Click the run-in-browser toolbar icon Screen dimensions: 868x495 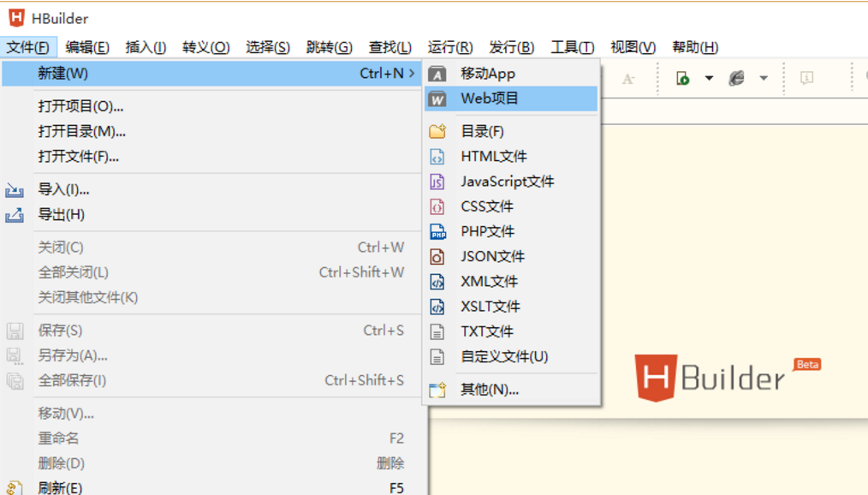[683, 79]
